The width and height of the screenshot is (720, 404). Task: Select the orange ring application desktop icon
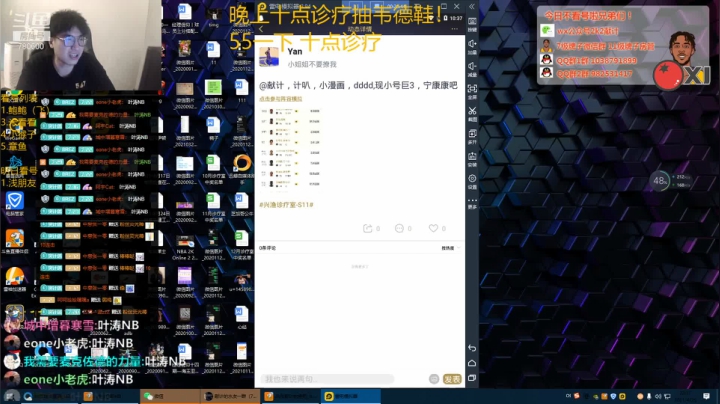pyautogui.click(x=242, y=169)
